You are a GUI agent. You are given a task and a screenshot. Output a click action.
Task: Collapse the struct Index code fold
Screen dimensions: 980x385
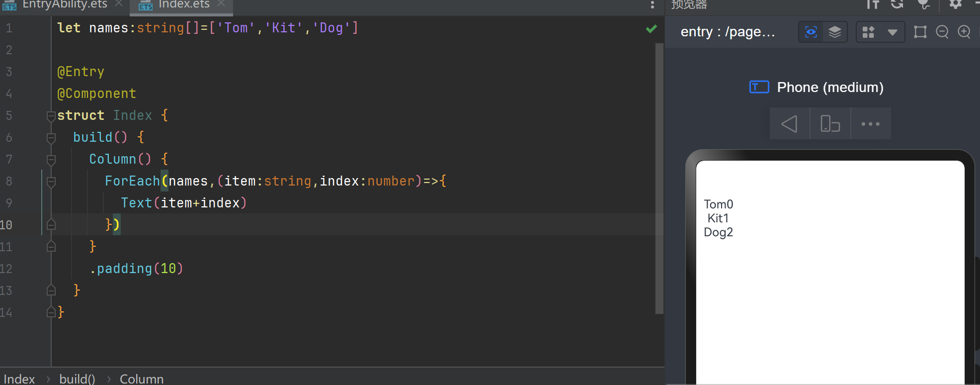coord(51,116)
